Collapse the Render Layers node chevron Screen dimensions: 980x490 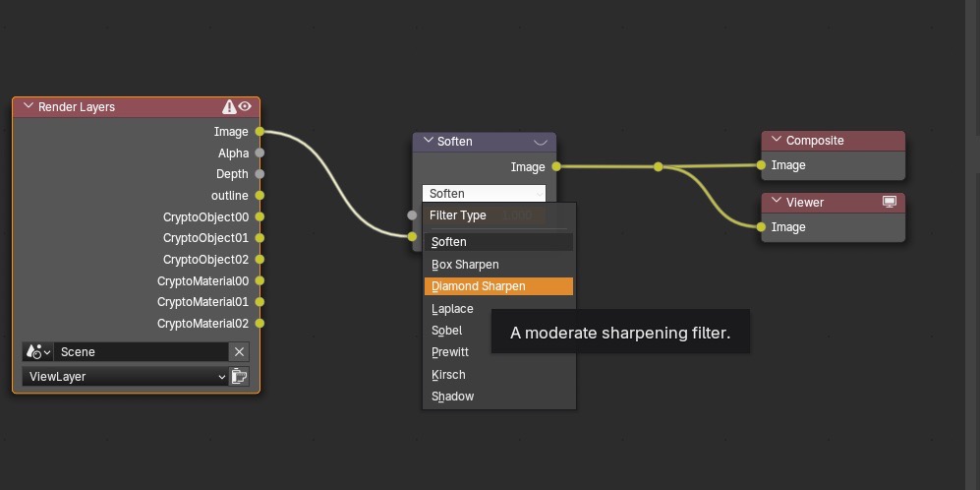tap(28, 106)
